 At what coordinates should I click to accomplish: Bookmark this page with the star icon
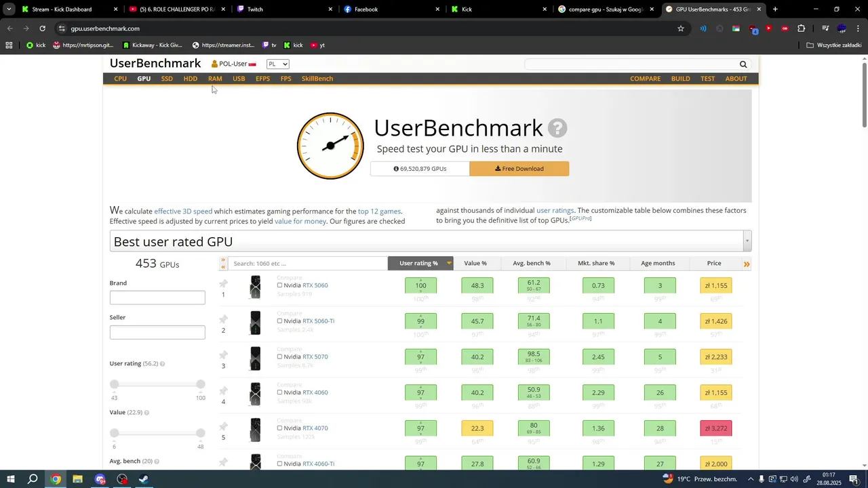point(681,28)
